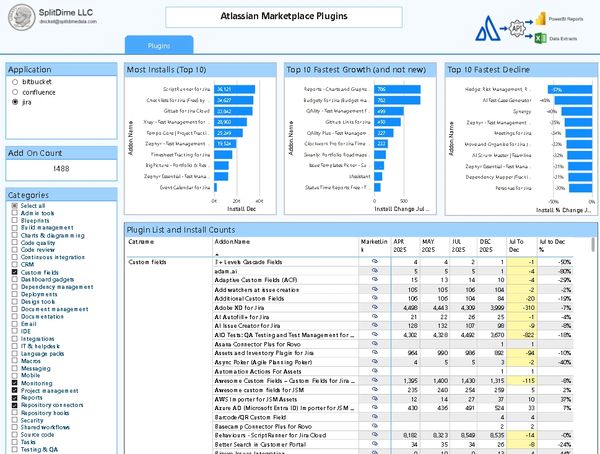600x454 pixels.
Task: Sort by the DEC 2025 column header
Action: (x=485, y=245)
